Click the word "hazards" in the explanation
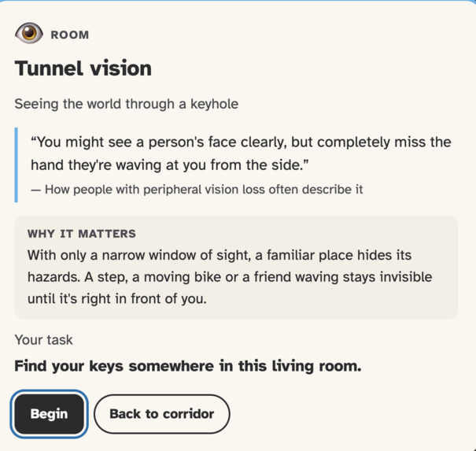 (54, 277)
